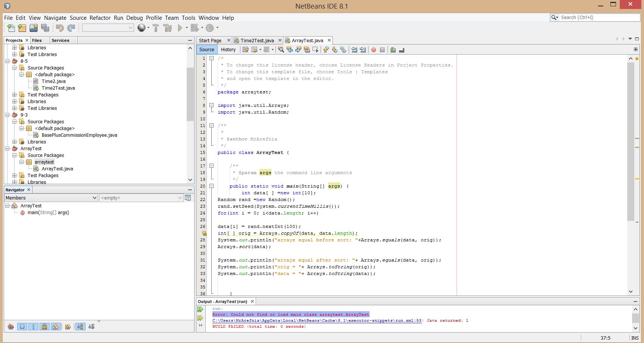This screenshot has width=644, height=343.
Task: Open Run Project dropdown arrow
Action: click(186, 28)
